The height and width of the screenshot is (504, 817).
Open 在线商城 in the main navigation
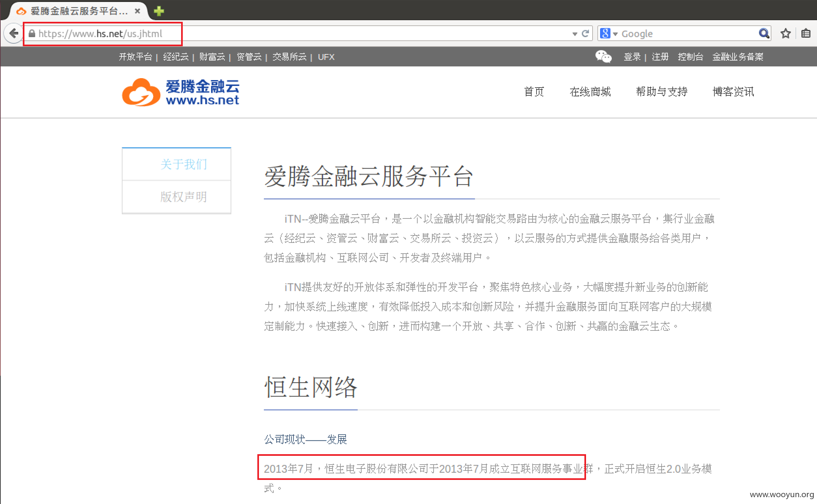tap(590, 92)
